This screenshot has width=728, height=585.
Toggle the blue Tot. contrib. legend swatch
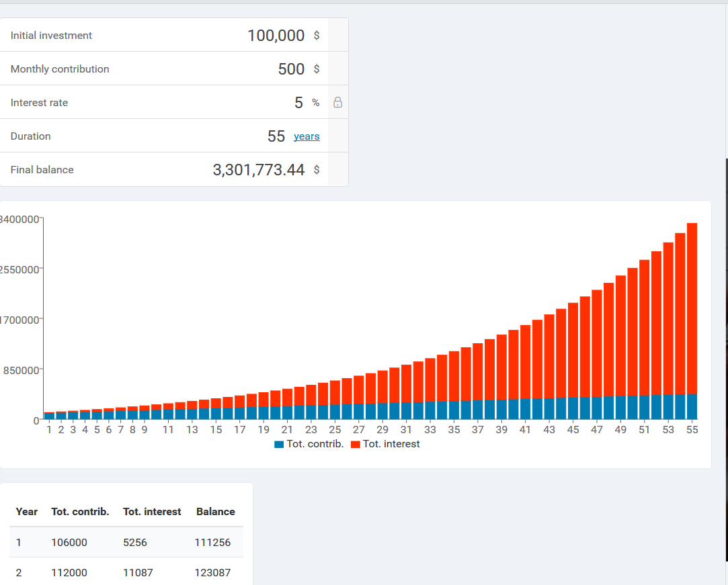279,444
